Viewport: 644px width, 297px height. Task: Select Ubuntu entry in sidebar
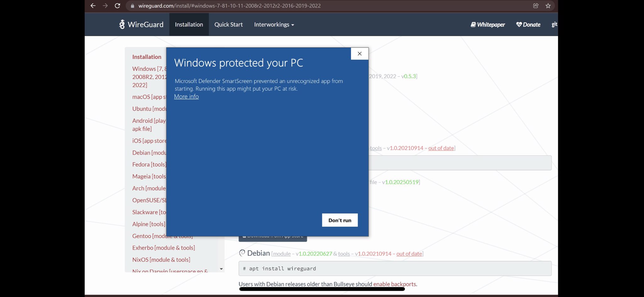click(149, 109)
